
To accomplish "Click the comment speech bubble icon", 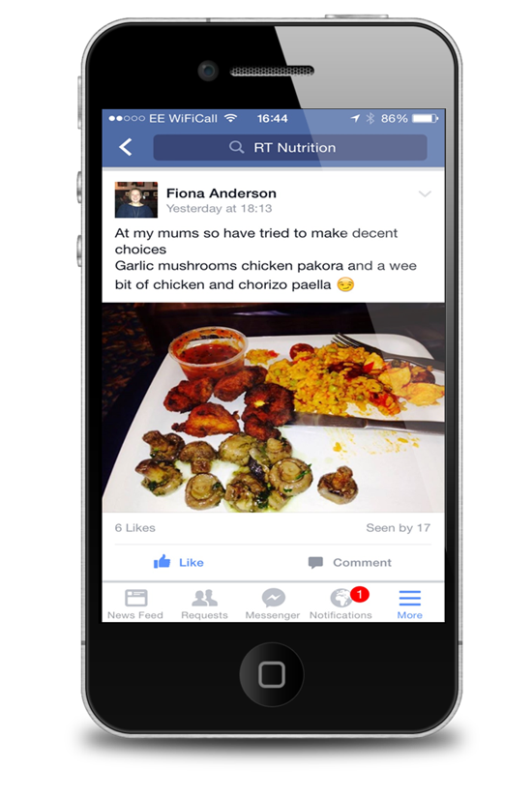I will [315, 562].
